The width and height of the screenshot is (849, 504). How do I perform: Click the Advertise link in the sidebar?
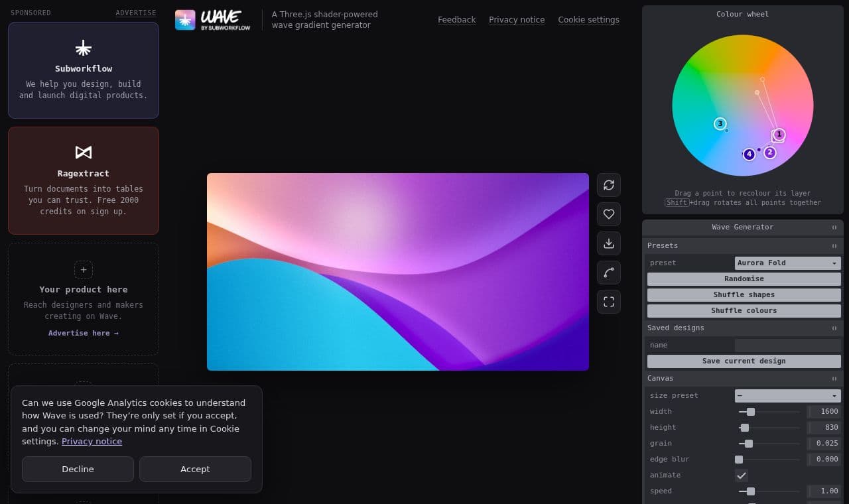136,13
